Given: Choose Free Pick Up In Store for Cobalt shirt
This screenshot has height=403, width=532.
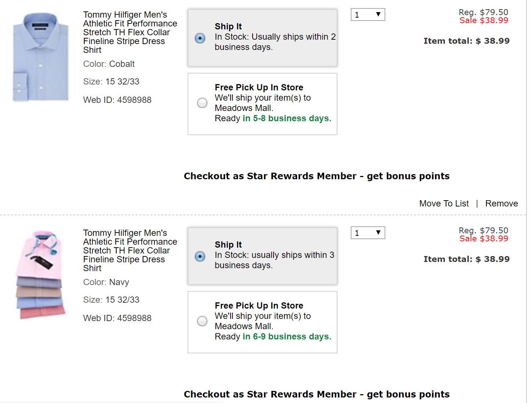Looking at the screenshot, I should coord(202,103).
